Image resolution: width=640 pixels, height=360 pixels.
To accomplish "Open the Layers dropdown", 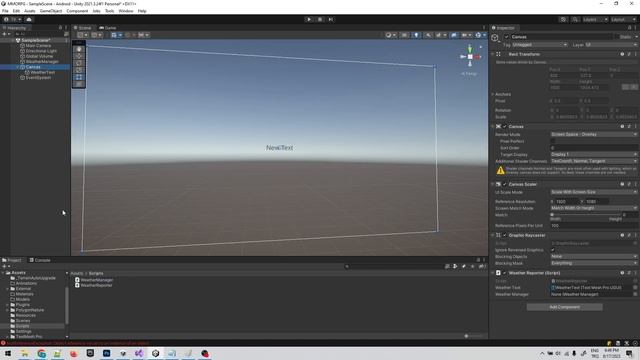I will [594, 19].
